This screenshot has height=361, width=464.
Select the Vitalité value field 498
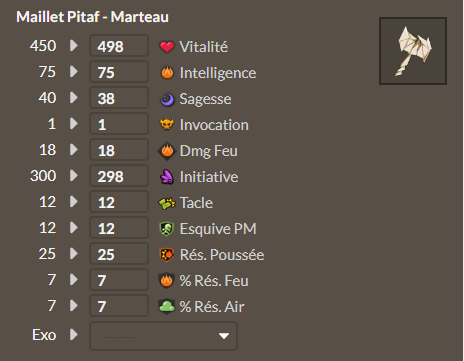coord(119,46)
